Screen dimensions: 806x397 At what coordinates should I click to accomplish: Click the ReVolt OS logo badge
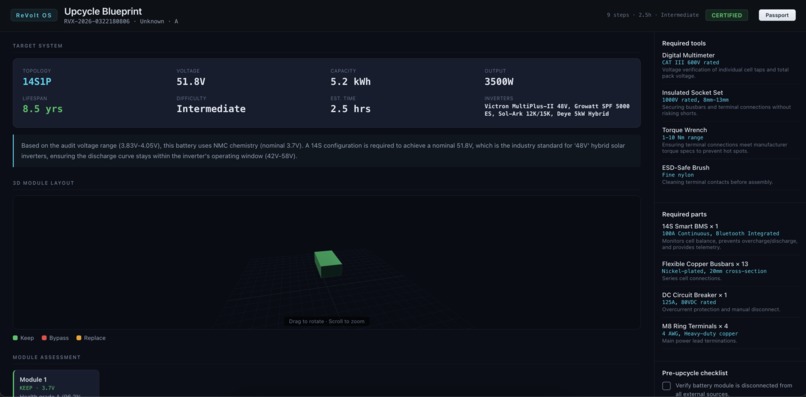(34, 15)
